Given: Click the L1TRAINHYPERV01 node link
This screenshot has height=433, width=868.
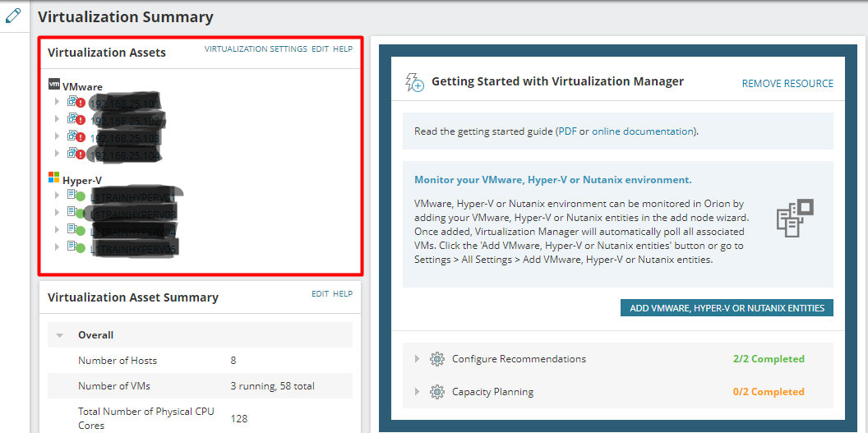Looking at the screenshot, I should 133,196.
